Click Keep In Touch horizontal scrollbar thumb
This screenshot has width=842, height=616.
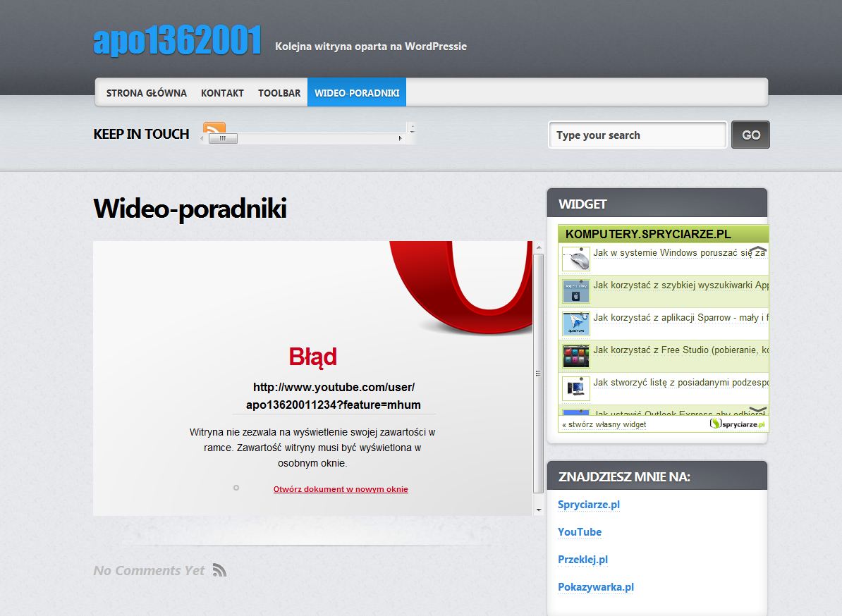223,138
